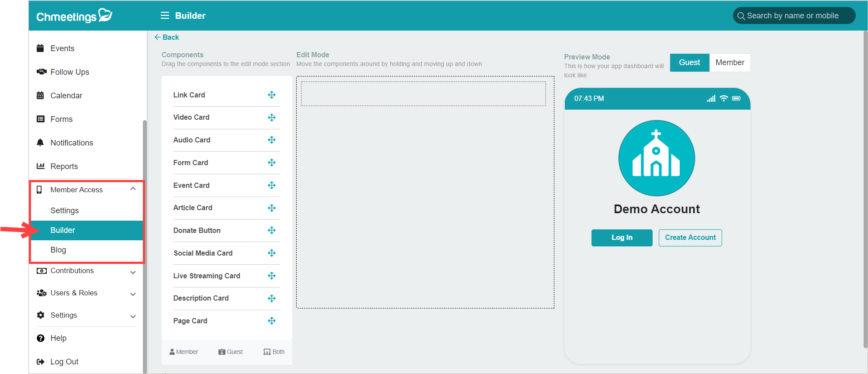Click the Both legend label
The height and width of the screenshot is (374, 868).
pyautogui.click(x=274, y=352)
